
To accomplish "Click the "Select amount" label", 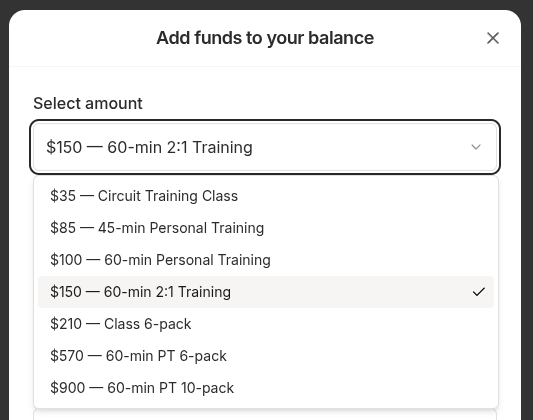I will point(88,103).
